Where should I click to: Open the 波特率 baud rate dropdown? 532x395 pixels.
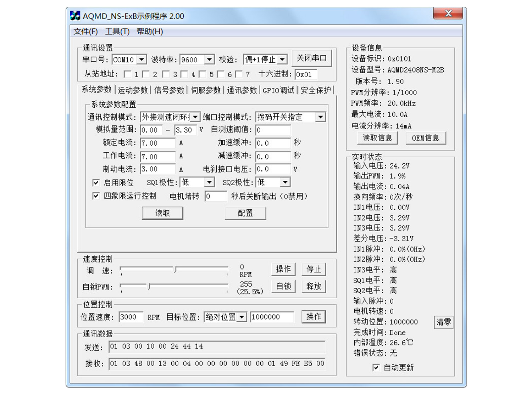(210, 59)
